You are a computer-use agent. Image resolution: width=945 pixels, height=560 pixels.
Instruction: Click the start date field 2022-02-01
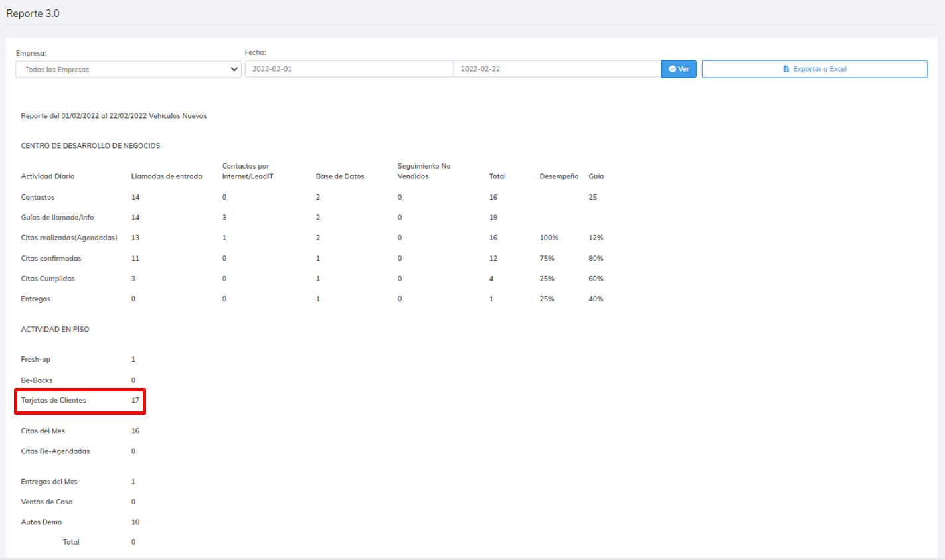point(349,69)
